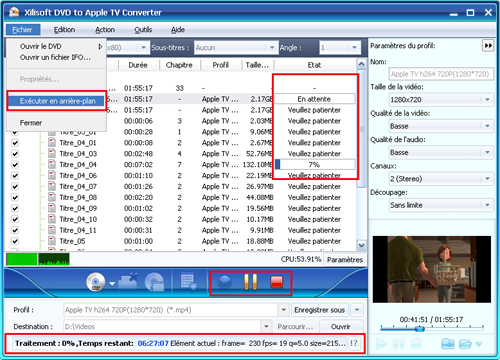Click the Enregistrer sous button
The height and width of the screenshot is (360, 500).
pyautogui.click(x=320, y=310)
